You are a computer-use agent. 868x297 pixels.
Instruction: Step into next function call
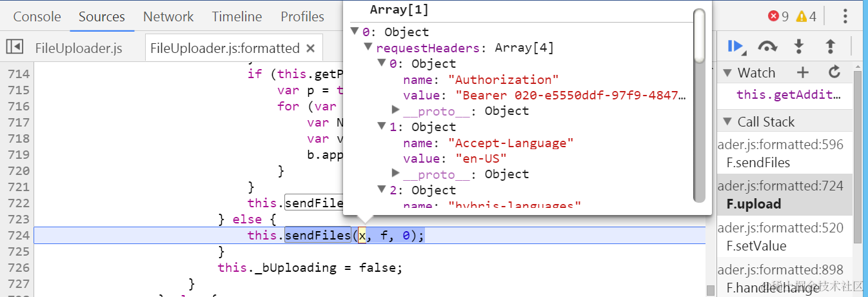coord(799,46)
